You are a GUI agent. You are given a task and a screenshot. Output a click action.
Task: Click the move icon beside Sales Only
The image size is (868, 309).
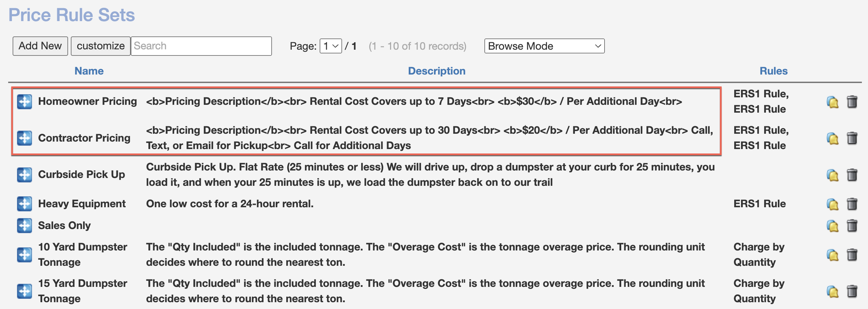click(x=25, y=226)
